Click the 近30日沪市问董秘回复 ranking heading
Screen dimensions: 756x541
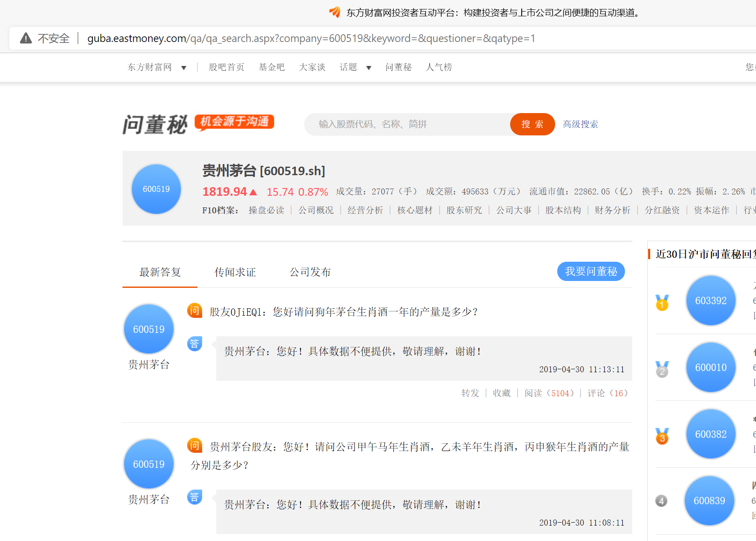pyautogui.click(x=706, y=254)
